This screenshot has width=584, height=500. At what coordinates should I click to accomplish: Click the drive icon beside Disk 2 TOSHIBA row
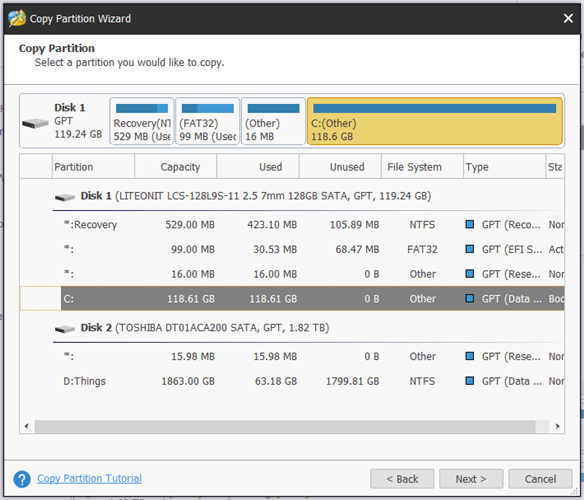tap(65, 329)
